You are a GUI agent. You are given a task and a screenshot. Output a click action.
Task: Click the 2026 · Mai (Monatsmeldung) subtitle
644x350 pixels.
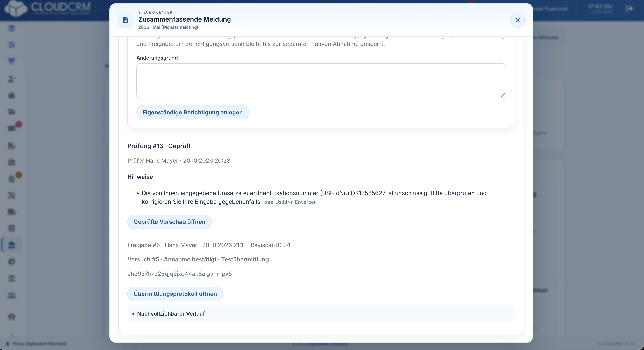[x=168, y=27]
